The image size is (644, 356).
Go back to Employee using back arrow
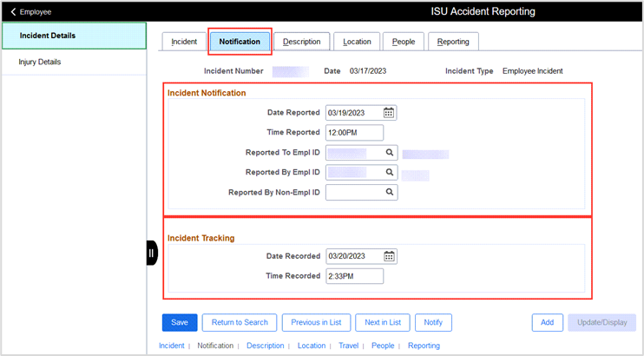coord(13,12)
